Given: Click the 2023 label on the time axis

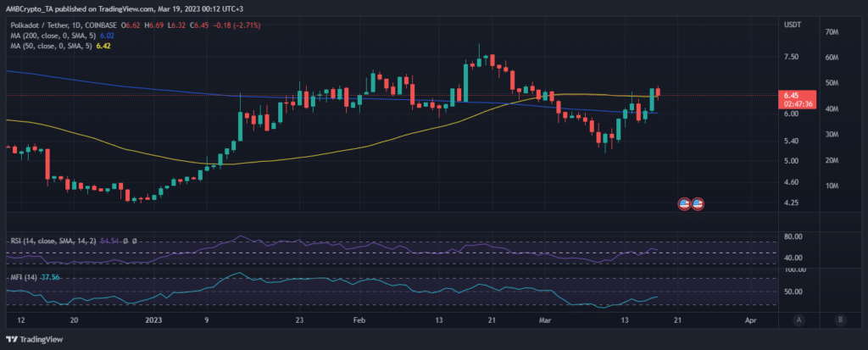Looking at the screenshot, I should [x=153, y=321].
